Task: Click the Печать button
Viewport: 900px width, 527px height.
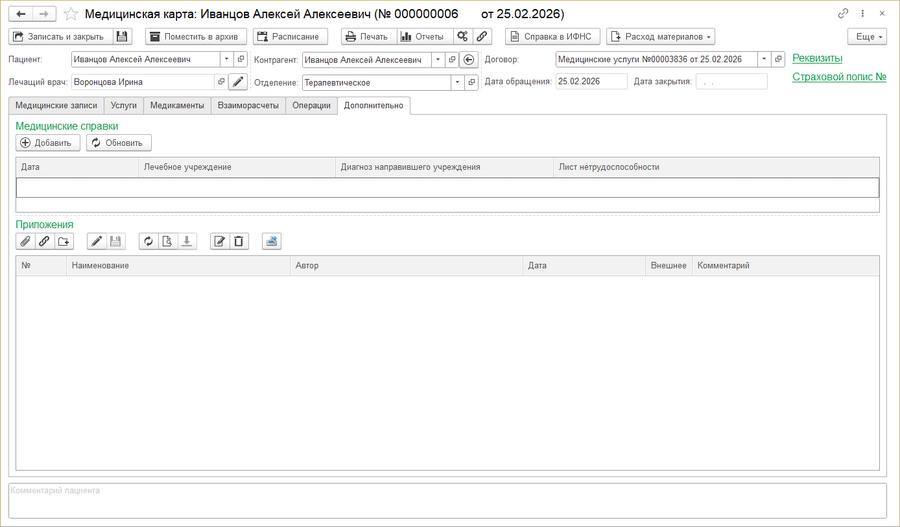Action: (x=368, y=36)
